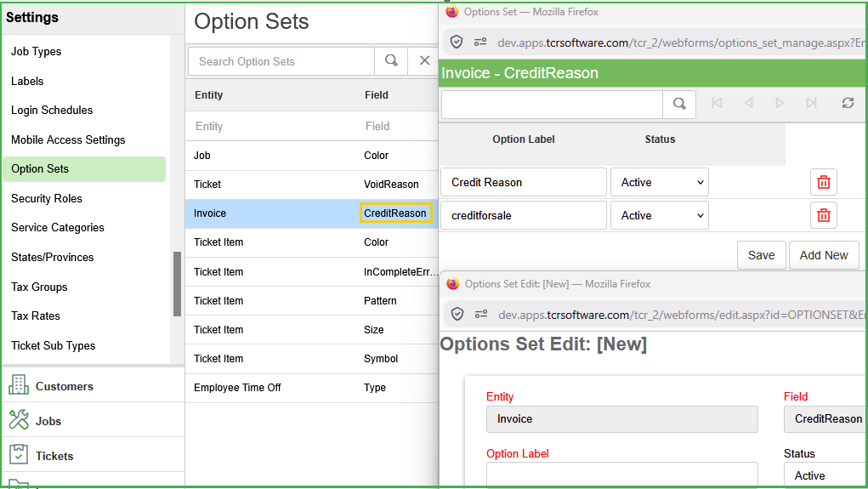
Task: Click the search icon in Invoice - CreditReason window
Action: point(679,104)
